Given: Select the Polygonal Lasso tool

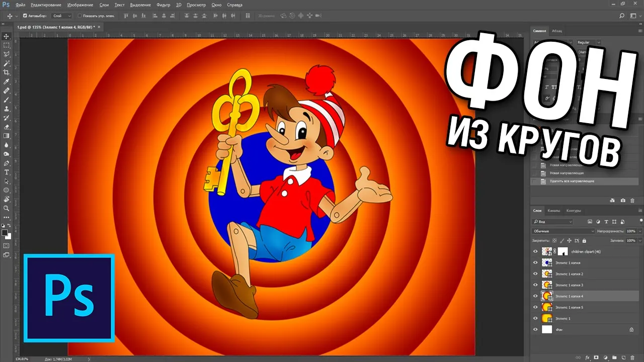Looking at the screenshot, I should tap(7, 54).
